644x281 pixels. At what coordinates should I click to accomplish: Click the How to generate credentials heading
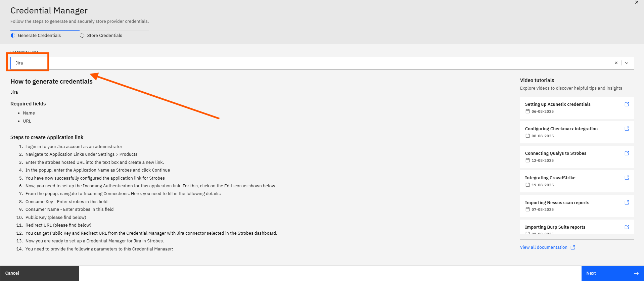pyautogui.click(x=51, y=82)
